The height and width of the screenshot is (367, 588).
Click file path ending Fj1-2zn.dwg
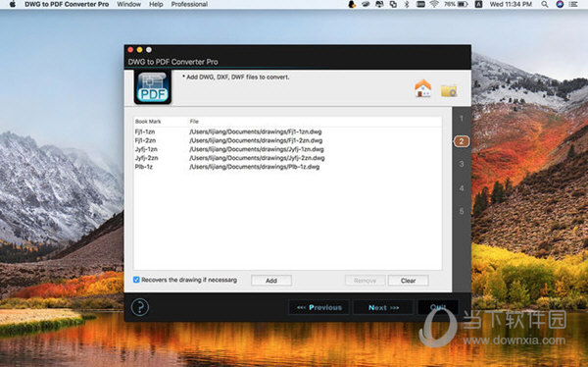point(256,140)
